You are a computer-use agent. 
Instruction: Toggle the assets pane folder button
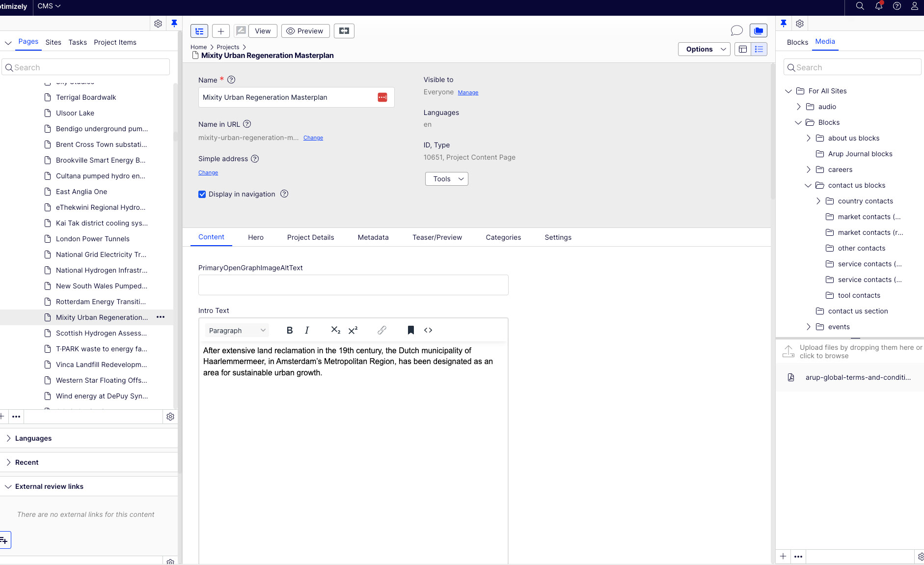[759, 31]
